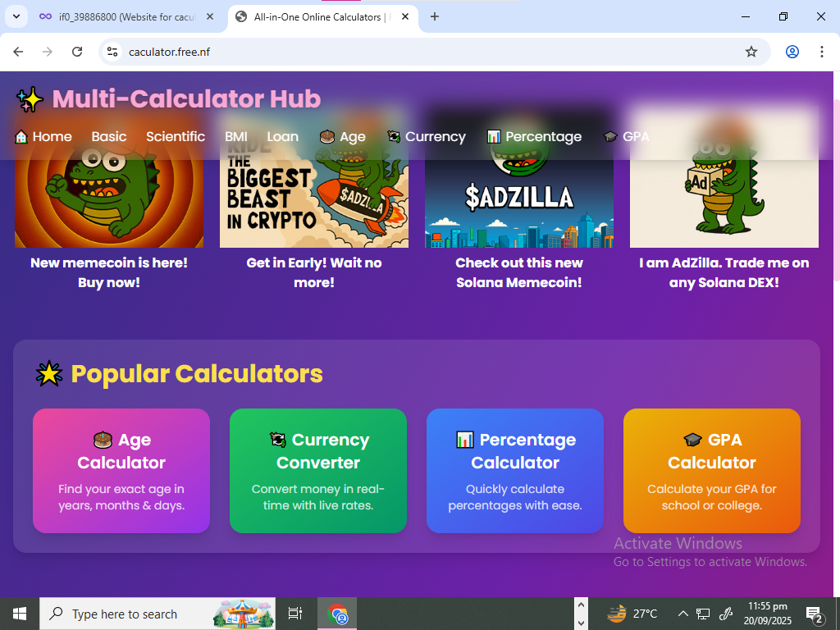Image resolution: width=840 pixels, height=630 pixels.
Task: Reload the page with the refresh icon
Action: (x=77, y=52)
